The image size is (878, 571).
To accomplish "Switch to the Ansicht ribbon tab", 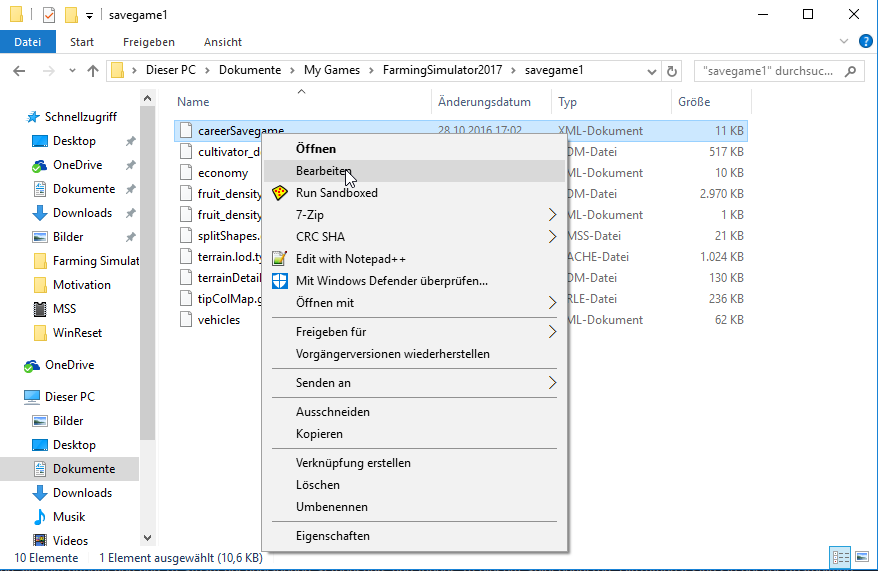I will pyautogui.click(x=223, y=42).
